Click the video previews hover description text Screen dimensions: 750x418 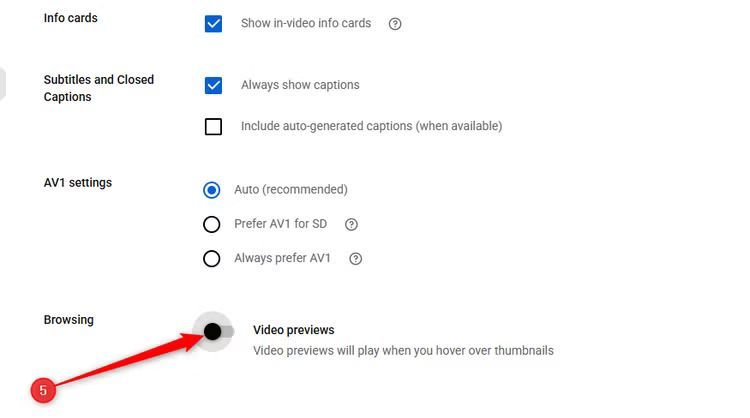[403, 351]
